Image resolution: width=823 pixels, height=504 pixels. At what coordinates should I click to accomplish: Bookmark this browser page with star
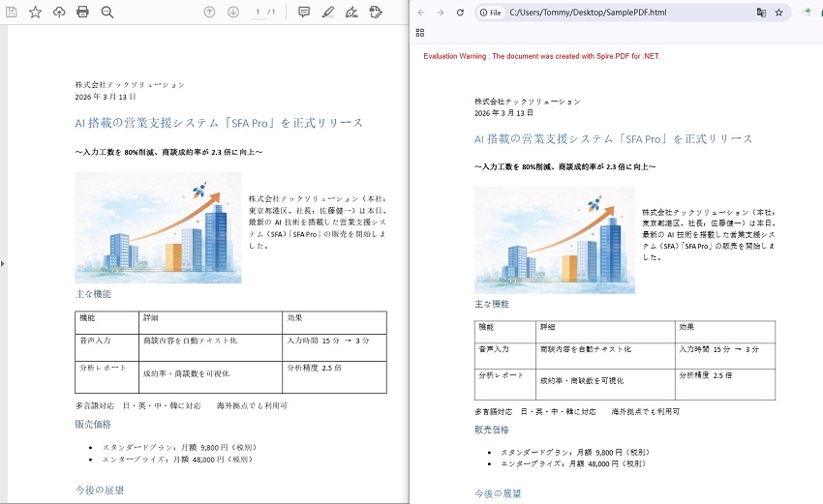point(778,13)
